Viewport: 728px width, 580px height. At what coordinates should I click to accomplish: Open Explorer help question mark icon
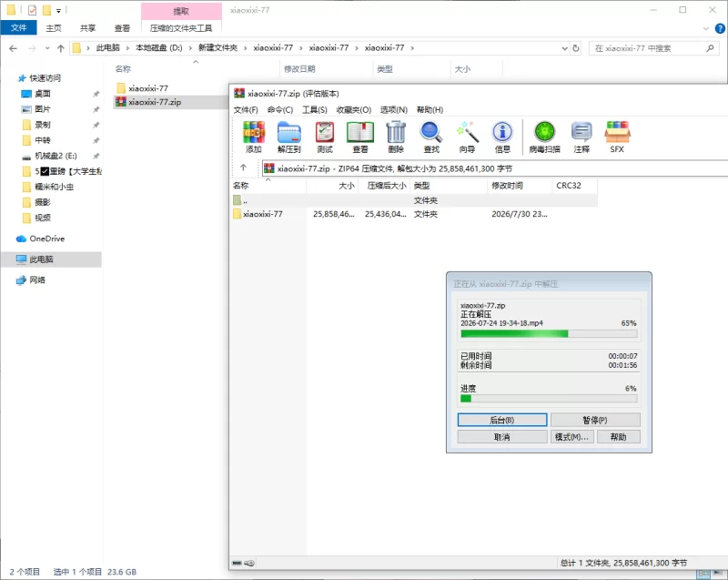click(720, 28)
